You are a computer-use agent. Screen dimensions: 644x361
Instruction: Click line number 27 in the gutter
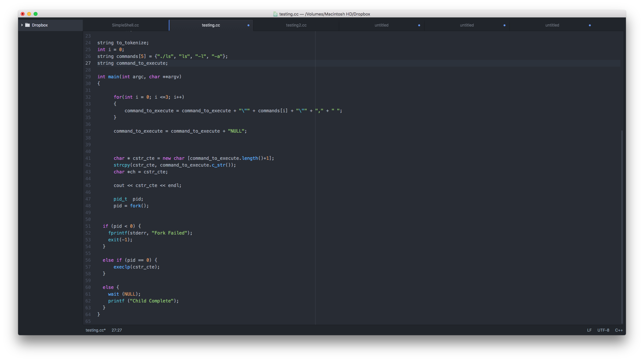coord(88,63)
